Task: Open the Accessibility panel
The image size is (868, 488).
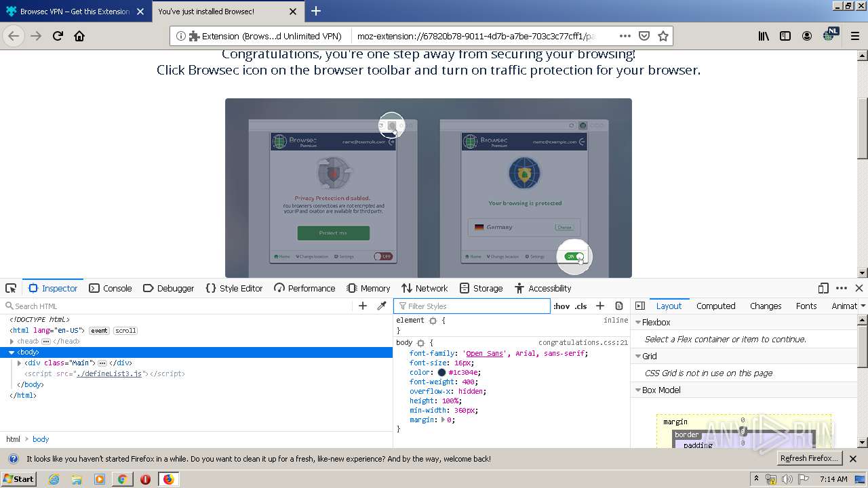Action: (542, 288)
